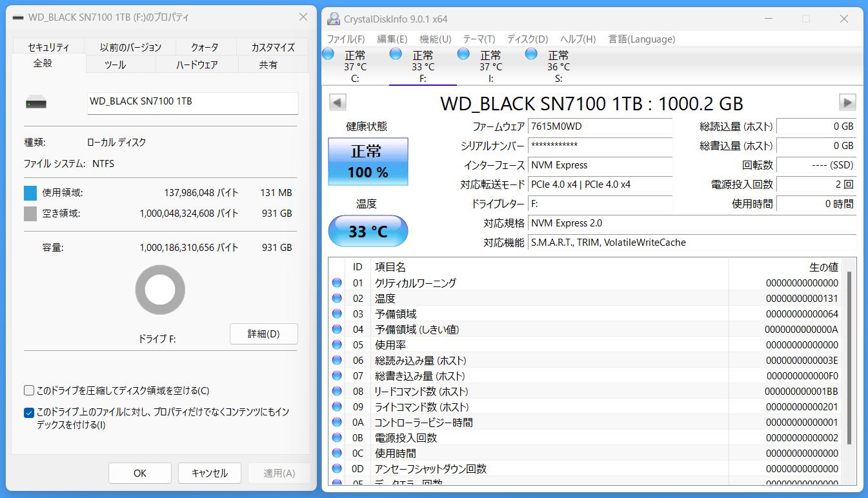Click the ファームウェア value 7615M0WD

click(x=600, y=126)
